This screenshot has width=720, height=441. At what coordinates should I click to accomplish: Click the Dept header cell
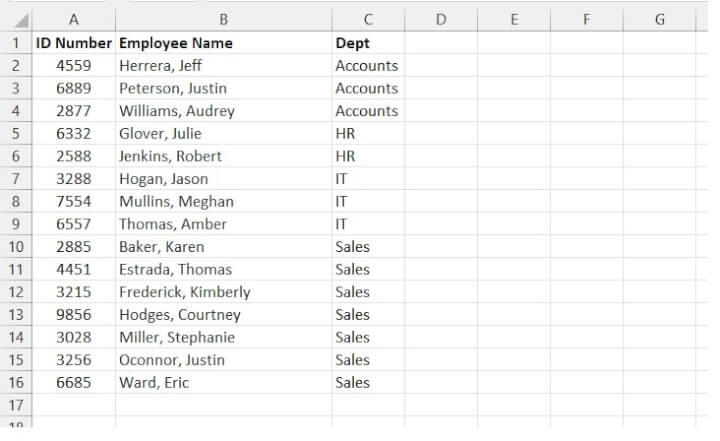pos(368,43)
